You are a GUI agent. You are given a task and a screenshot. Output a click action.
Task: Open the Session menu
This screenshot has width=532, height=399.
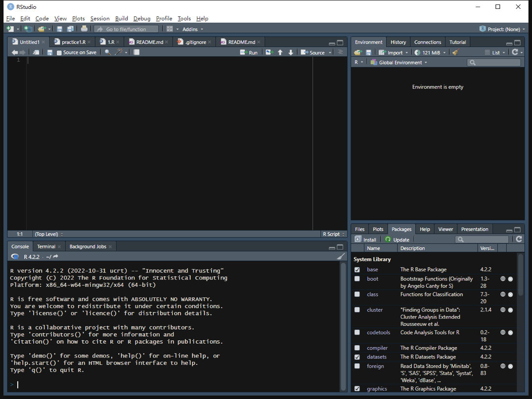coord(99,18)
